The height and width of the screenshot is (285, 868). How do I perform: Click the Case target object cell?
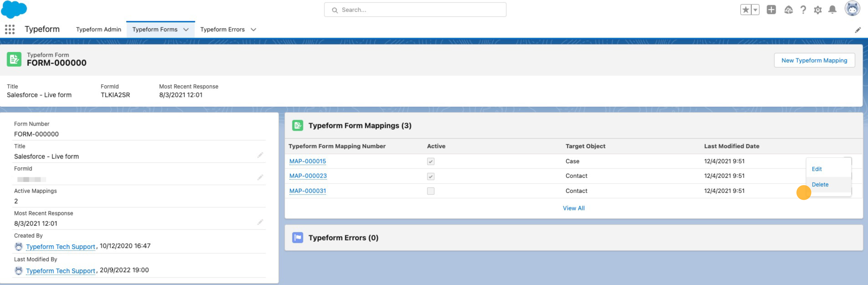(x=572, y=161)
